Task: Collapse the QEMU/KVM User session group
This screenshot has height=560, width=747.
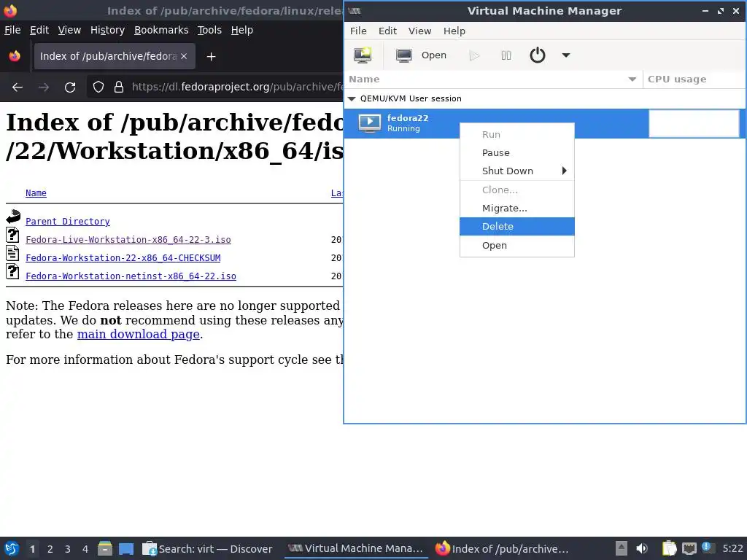Action: click(352, 98)
